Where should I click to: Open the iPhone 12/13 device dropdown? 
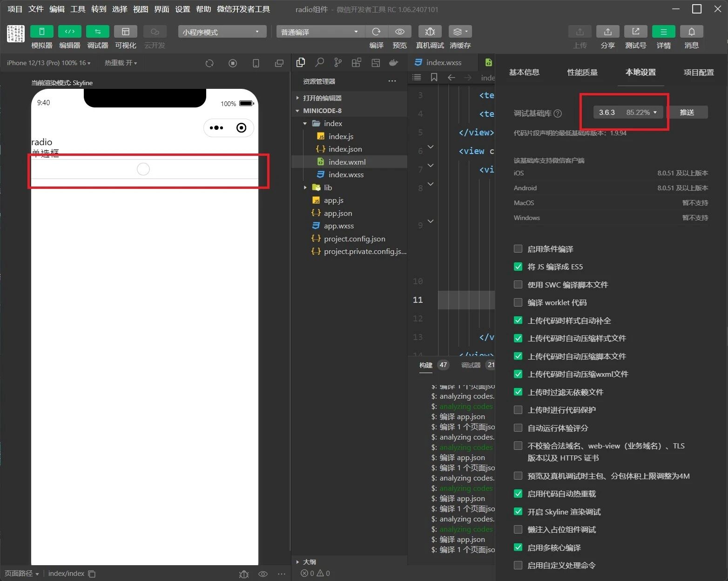pos(49,63)
